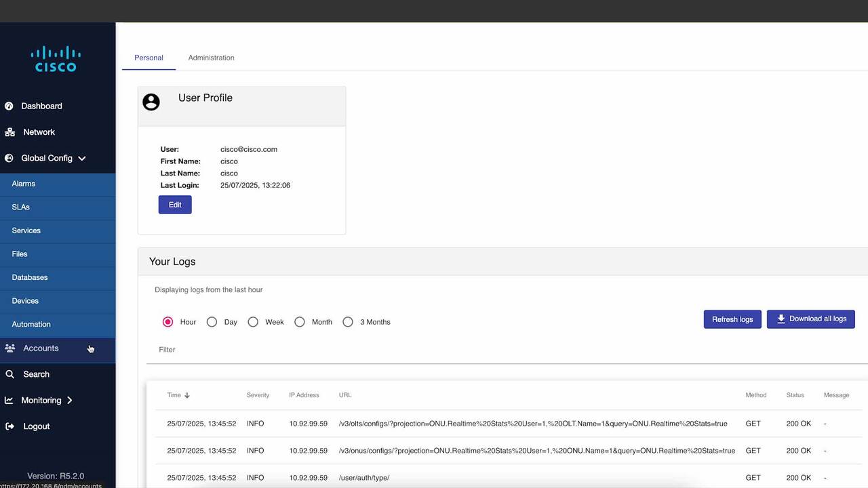Click the Logout arrow icon
This screenshot has height=488, width=868.
[x=9, y=426]
